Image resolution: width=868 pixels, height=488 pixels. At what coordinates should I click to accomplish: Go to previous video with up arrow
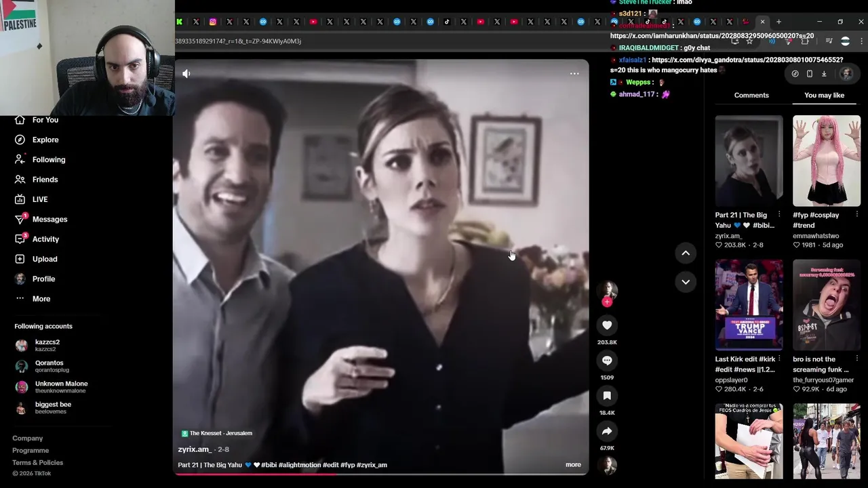pos(686,253)
